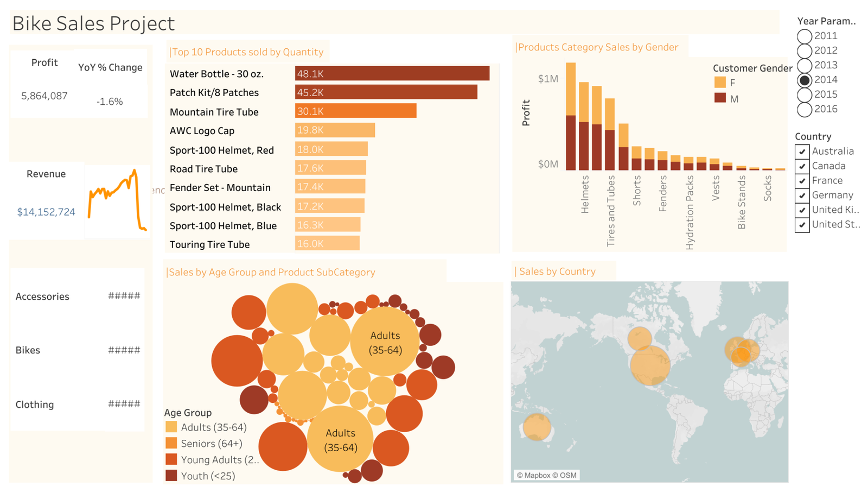Select the Australia bubble on map
Viewport: 868px width, 499px height.
click(537, 427)
